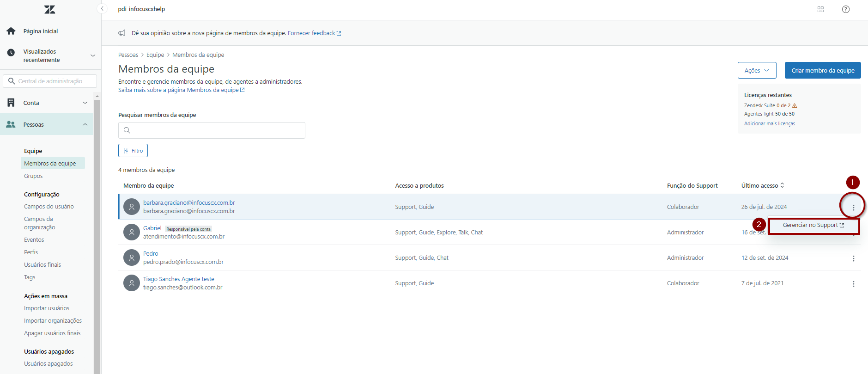Viewport: 868px width, 374px height.
Task: Open options menu for barbara.graciano row
Action: 853,208
